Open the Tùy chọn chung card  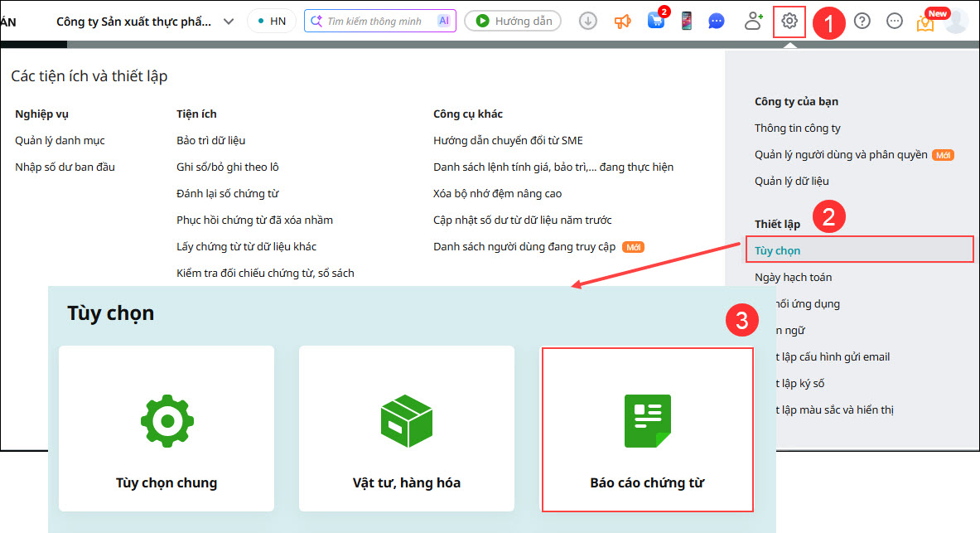pyautogui.click(x=167, y=429)
